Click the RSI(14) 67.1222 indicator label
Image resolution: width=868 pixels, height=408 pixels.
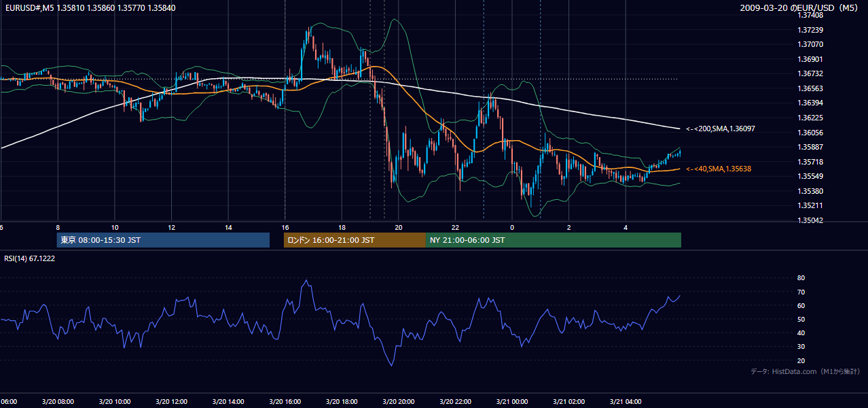pyautogui.click(x=30, y=258)
